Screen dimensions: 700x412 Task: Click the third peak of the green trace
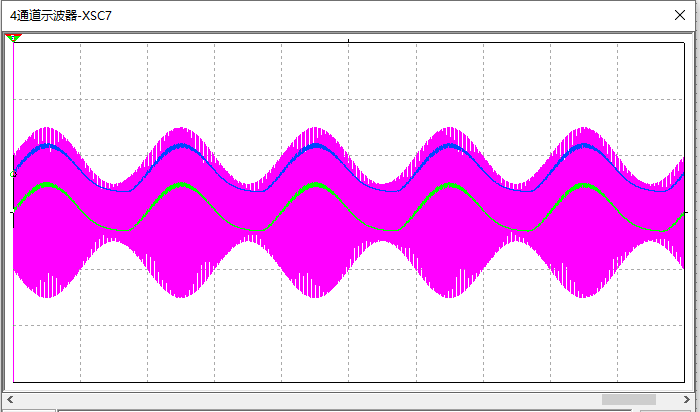point(317,185)
